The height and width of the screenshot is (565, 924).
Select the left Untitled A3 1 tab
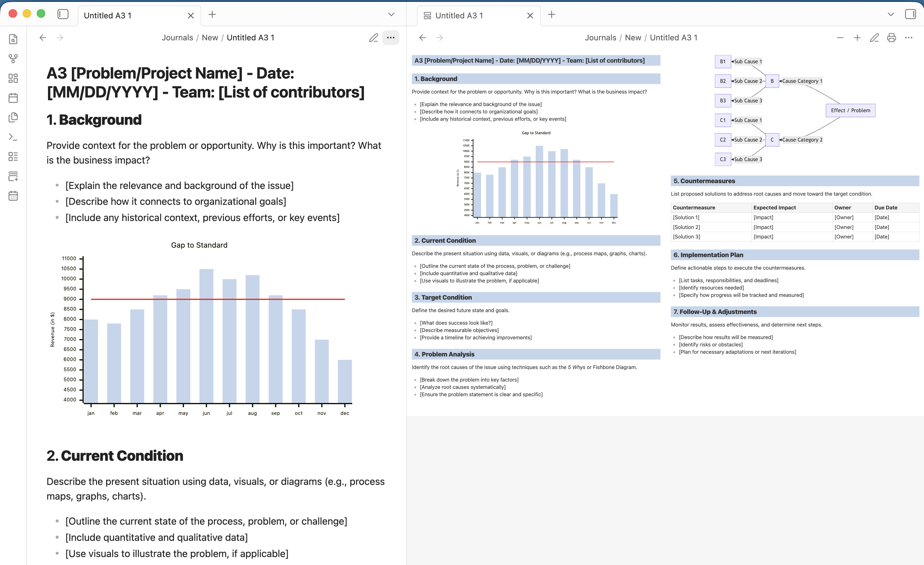tap(139, 16)
